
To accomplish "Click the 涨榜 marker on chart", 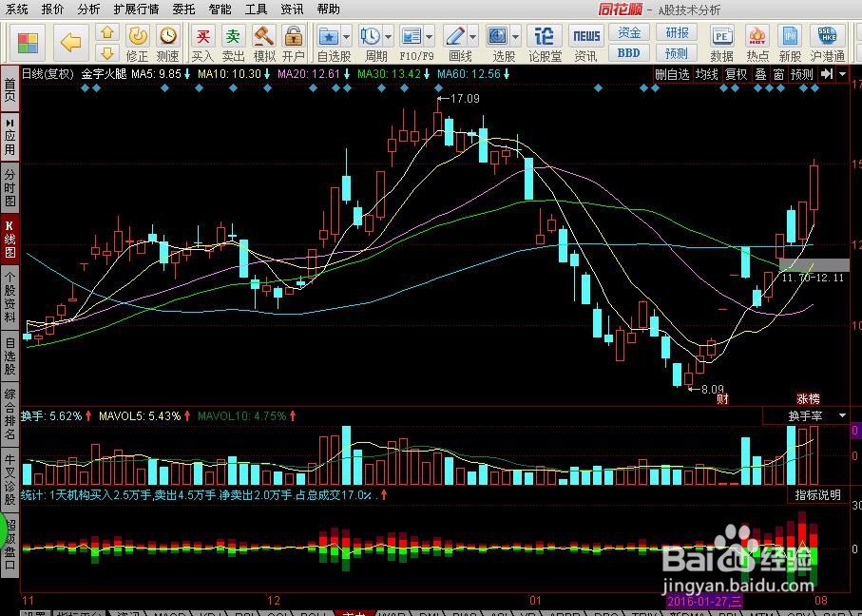I will click(x=808, y=398).
